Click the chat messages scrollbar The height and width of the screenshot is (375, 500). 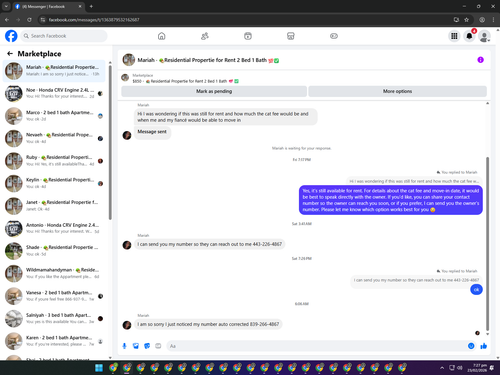(x=487, y=243)
